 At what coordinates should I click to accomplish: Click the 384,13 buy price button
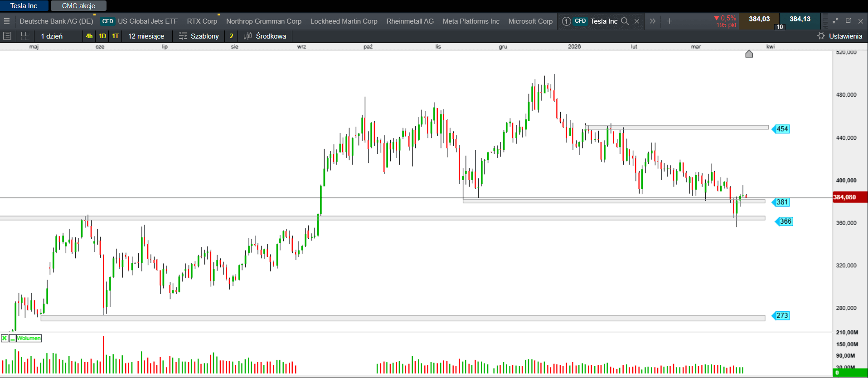(800, 19)
